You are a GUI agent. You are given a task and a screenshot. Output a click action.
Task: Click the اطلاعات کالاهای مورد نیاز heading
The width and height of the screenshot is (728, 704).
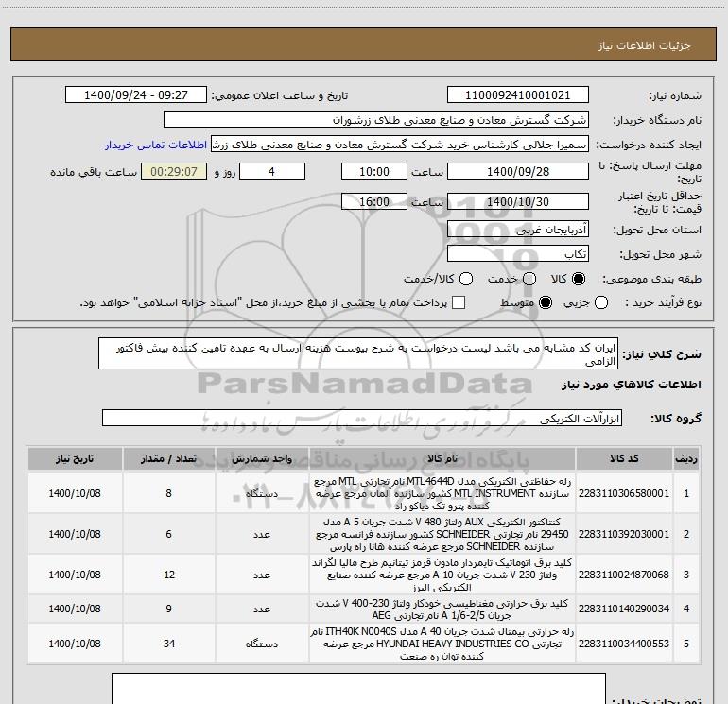[632, 385]
